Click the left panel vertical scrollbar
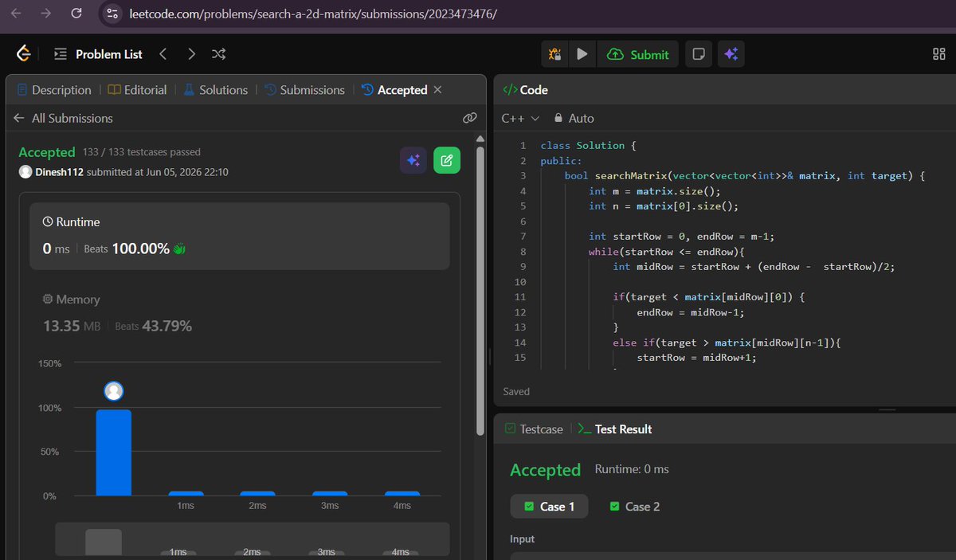Image resolution: width=956 pixels, height=560 pixels. [x=480, y=291]
